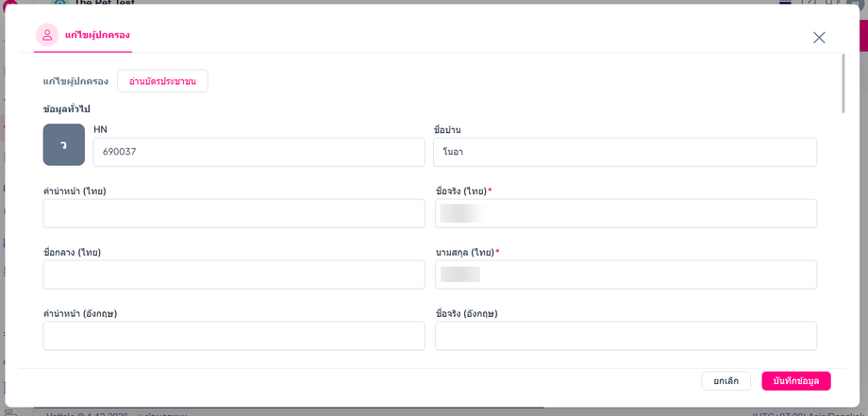Click into the ชื่อจริง (ไทย) field

[x=626, y=213]
